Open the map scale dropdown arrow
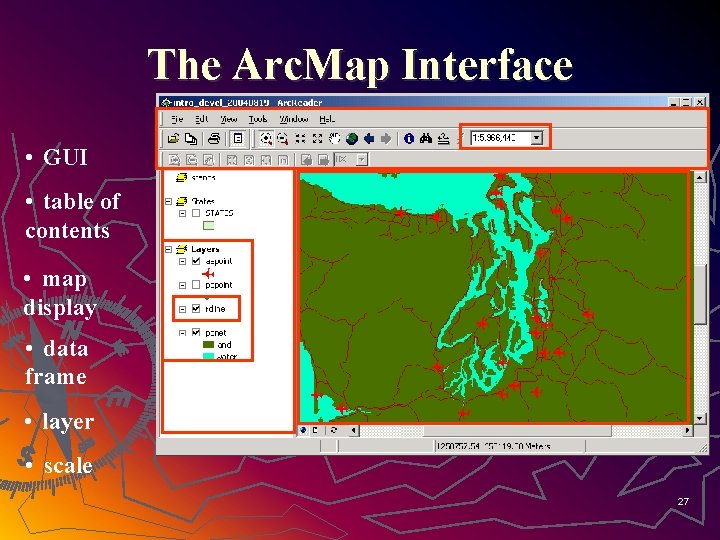Screen dimensions: 720x540 coord(536,137)
